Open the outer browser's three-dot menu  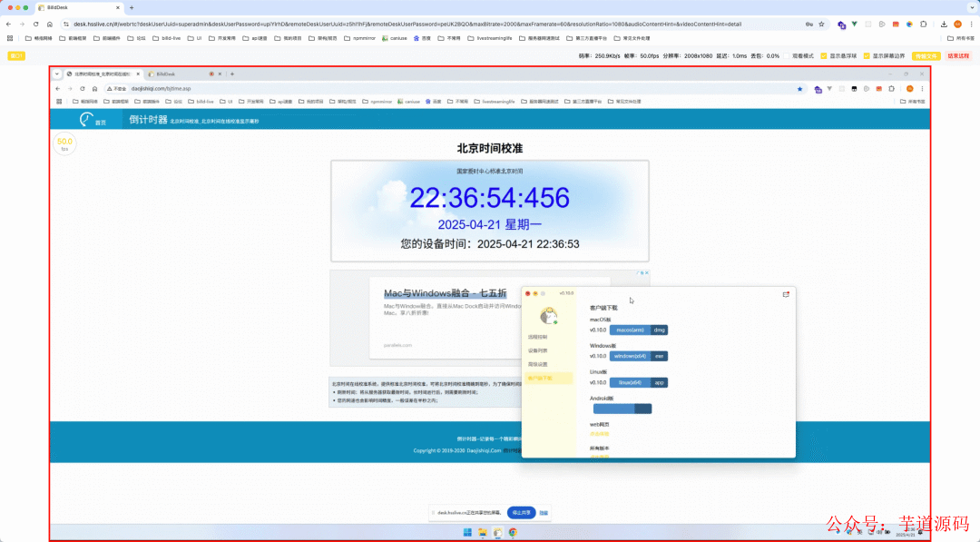[971, 25]
